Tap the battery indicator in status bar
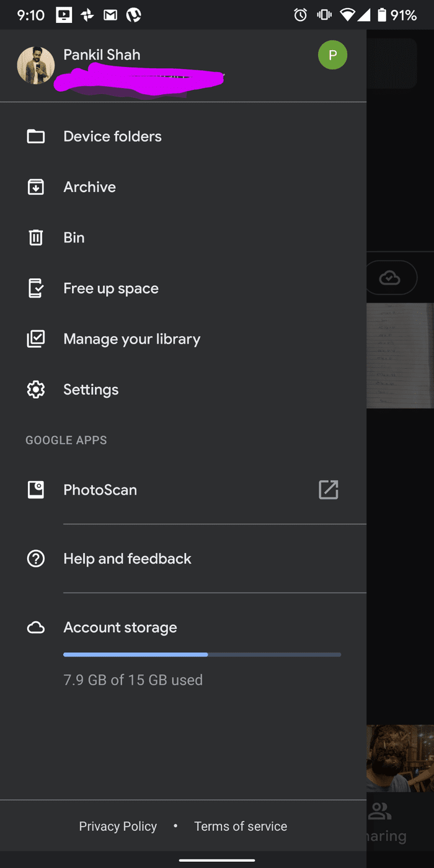 click(x=382, y=15)
